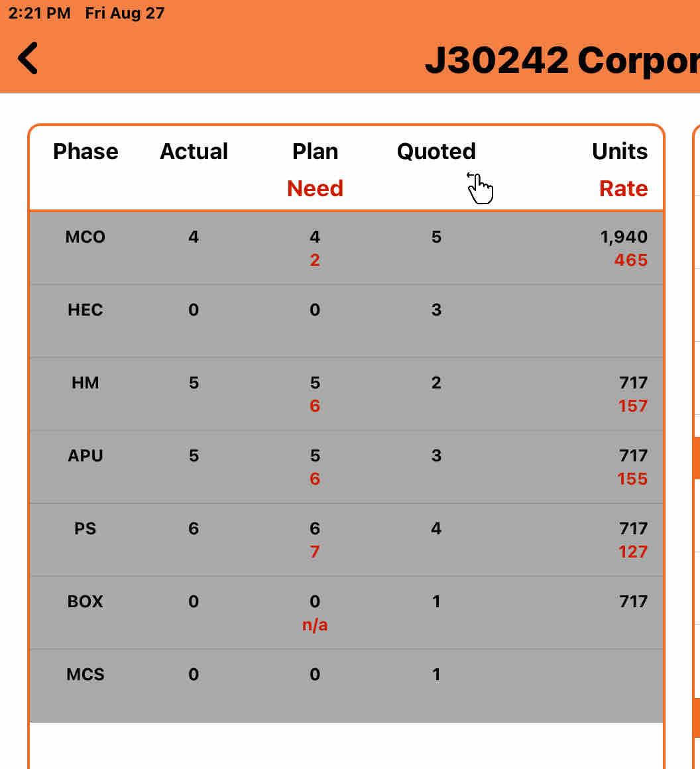The image size is (700, 769).
Task: Tap the red Need subheader
Action: (315, 189)
